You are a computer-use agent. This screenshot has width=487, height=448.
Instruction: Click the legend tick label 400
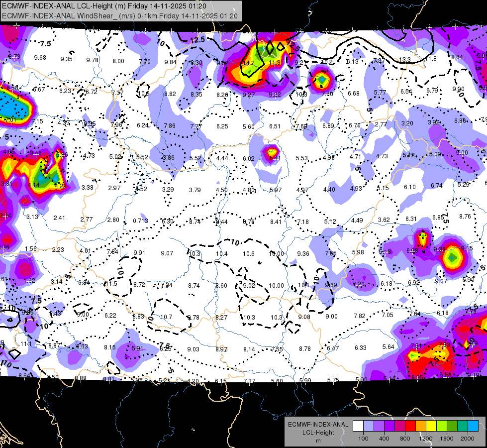[384, 439]
